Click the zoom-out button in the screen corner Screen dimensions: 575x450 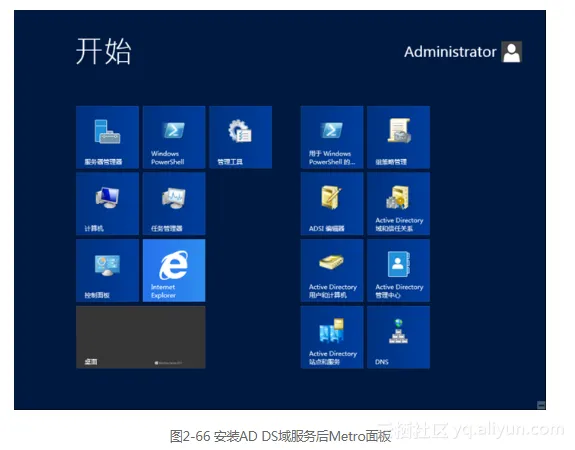click(x=541, y=405)
